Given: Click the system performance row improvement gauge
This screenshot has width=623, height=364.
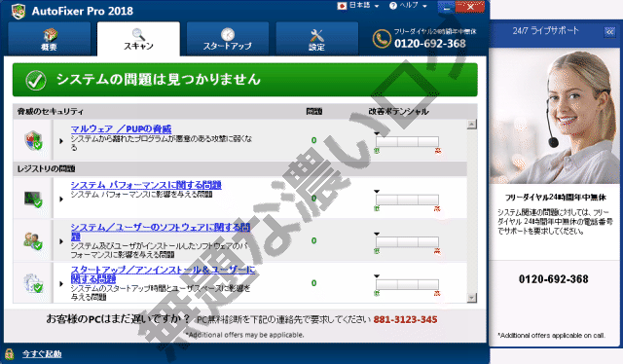Looking at the screenshot, I should click(x=407, y=200).
